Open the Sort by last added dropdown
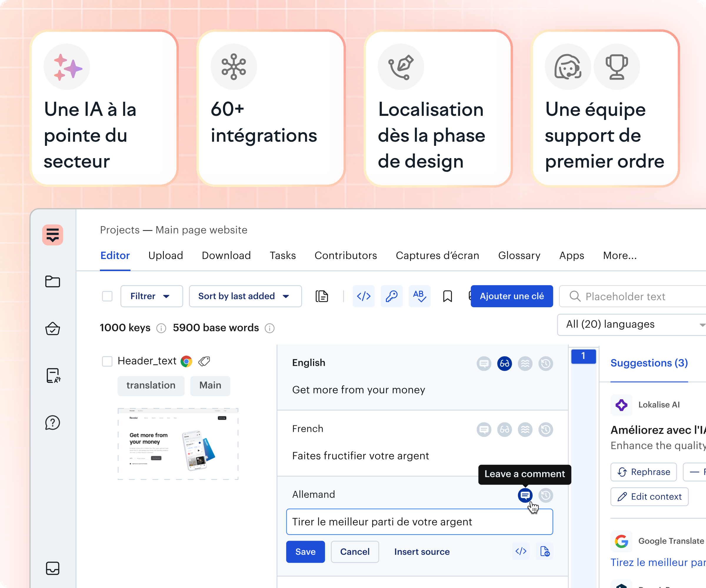This screenshot has height=588, width=706. pos(245,296)
